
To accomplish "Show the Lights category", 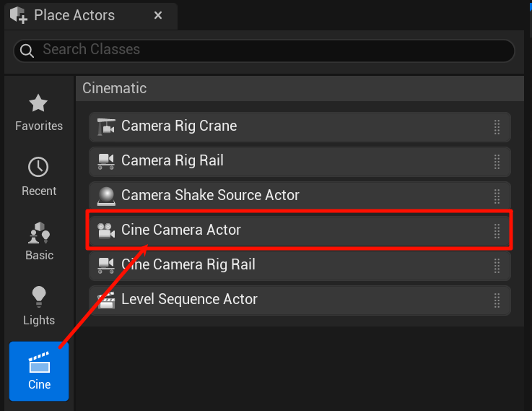I will click(x=39, y=306).
